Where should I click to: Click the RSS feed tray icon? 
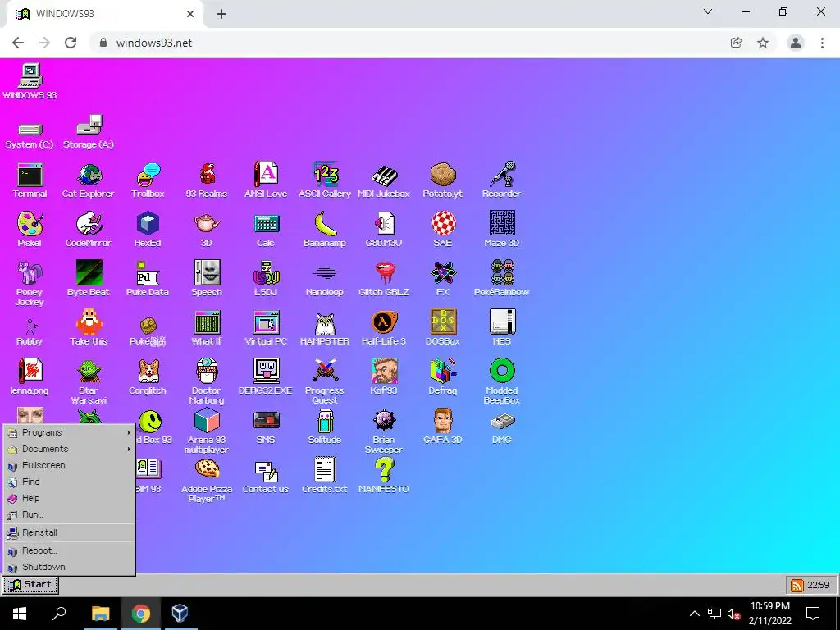[797, 586]
